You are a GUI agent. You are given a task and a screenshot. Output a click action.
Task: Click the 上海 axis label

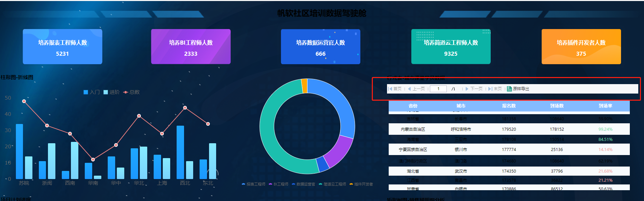[162, 183]
